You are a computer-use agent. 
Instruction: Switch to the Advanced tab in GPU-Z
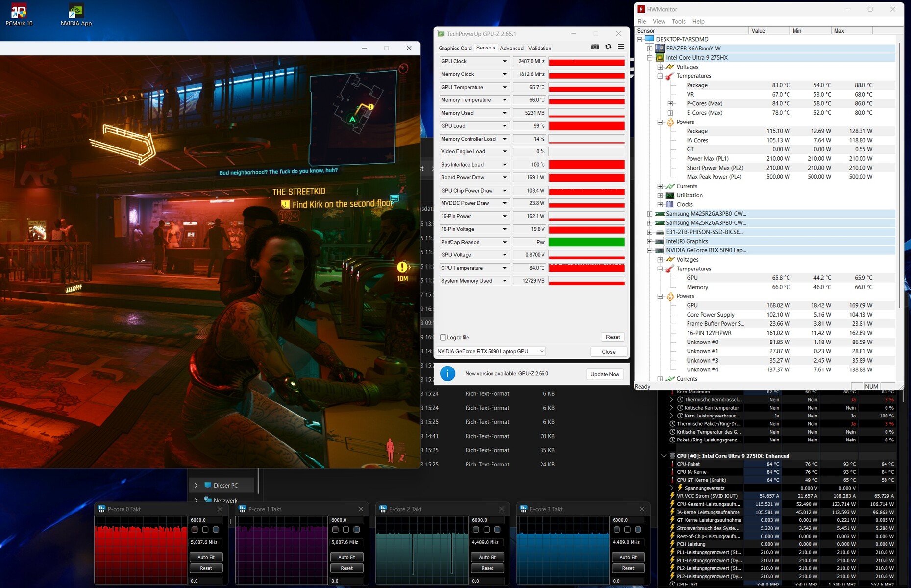click(x=512, y=48)
